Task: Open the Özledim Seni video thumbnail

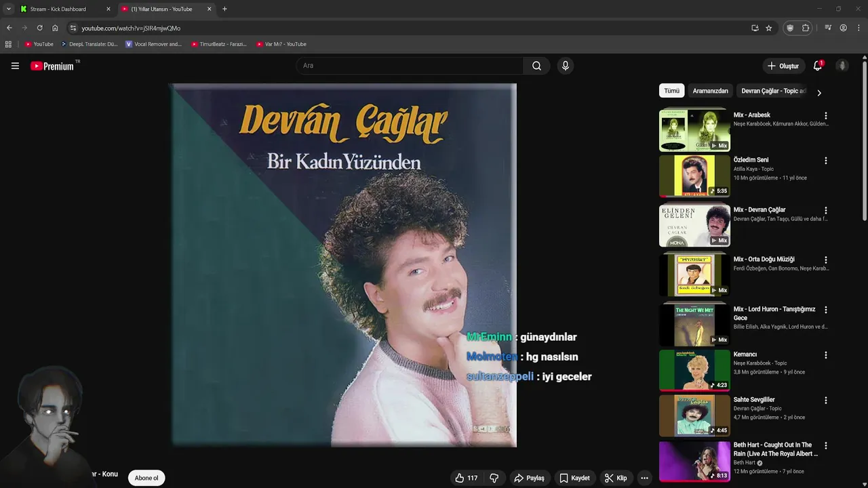Action: coord(694,176)
